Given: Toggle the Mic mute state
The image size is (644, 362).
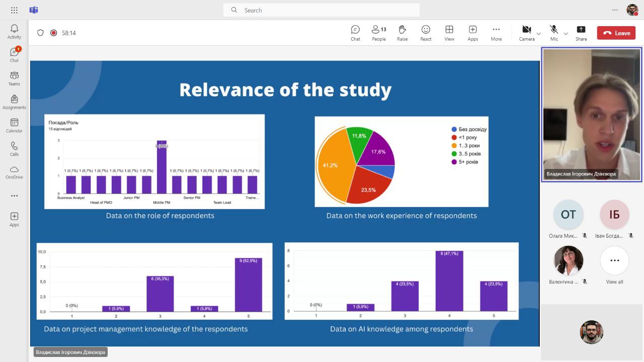Looking at the screenshot, I should tap(554, 33).
